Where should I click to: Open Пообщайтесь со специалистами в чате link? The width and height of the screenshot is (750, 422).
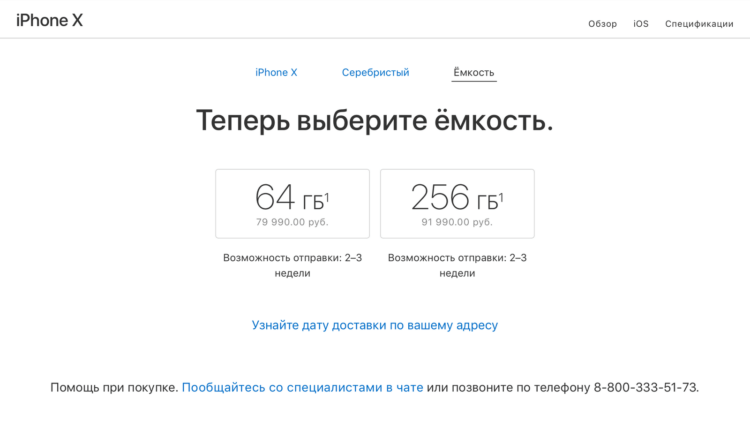coord(302,387)
